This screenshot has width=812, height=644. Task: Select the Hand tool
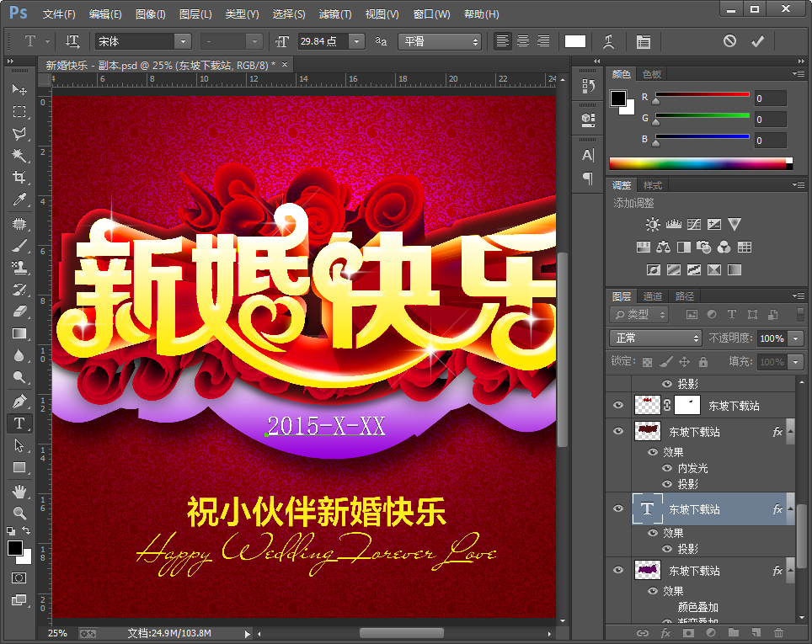19,491
